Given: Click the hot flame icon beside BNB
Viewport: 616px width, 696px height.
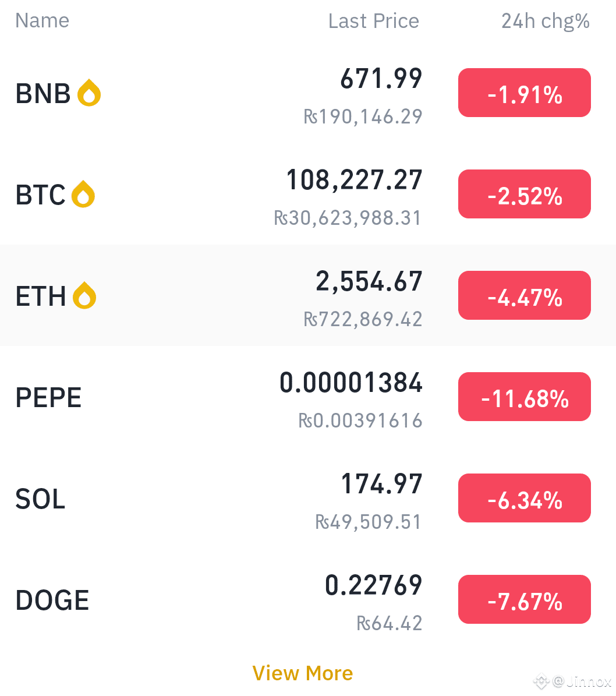Looking at the screenshot, I should point(88,93).
